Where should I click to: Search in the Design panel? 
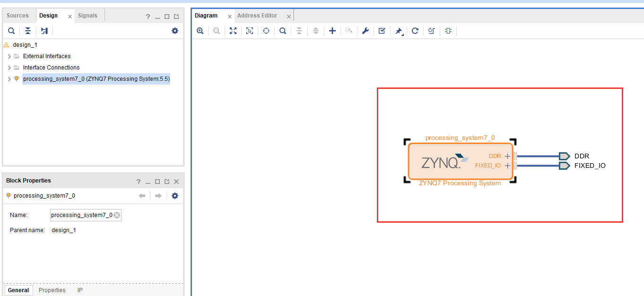[11, 31]
